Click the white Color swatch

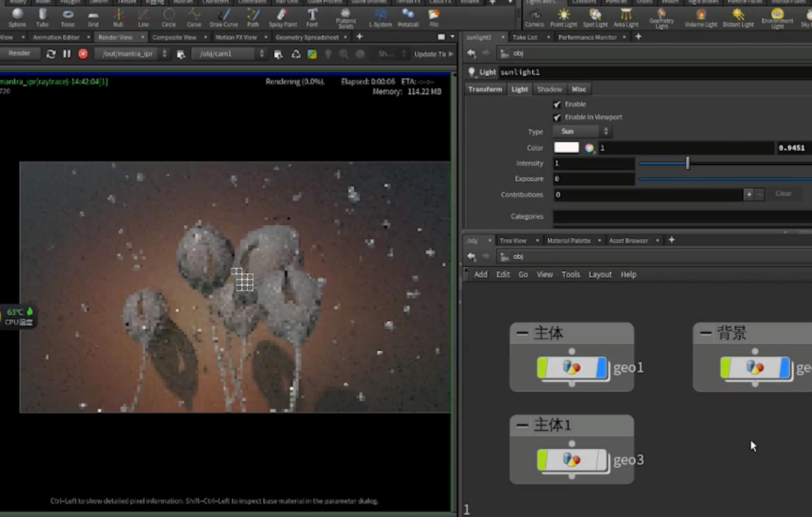point(566,148)
